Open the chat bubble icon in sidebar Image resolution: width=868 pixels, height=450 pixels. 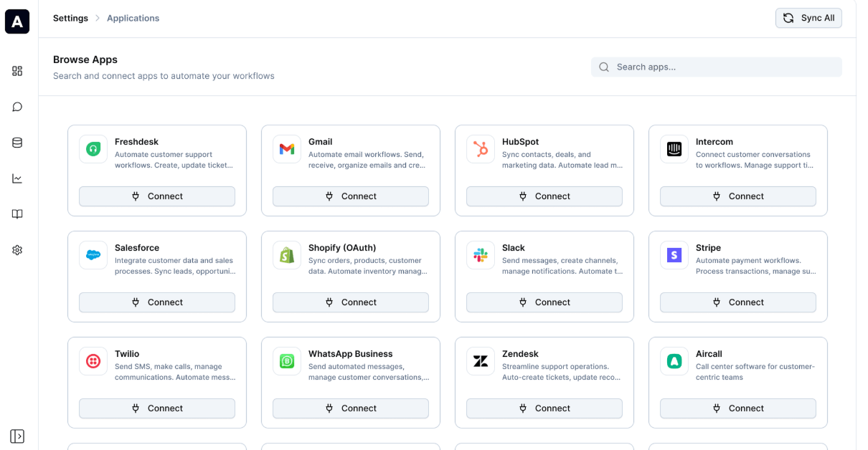coord(17,107)
